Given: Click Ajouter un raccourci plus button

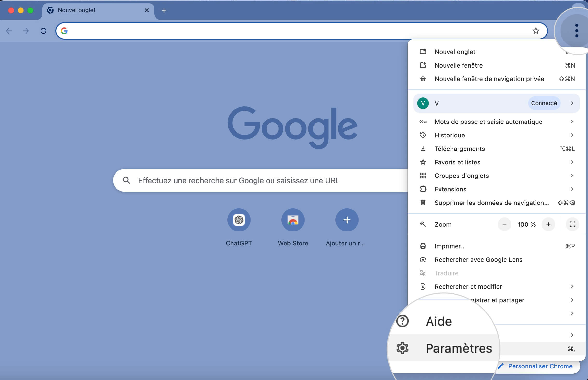Looking at the screenshot, I should [347, 220].
